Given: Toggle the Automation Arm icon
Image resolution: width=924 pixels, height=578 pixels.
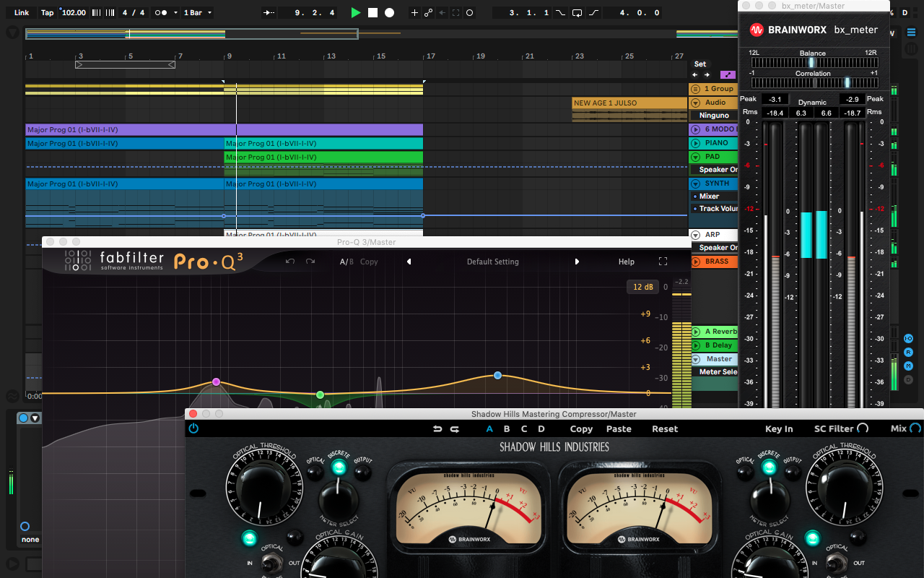Looking at the screenshot, I should coord(429,12).
